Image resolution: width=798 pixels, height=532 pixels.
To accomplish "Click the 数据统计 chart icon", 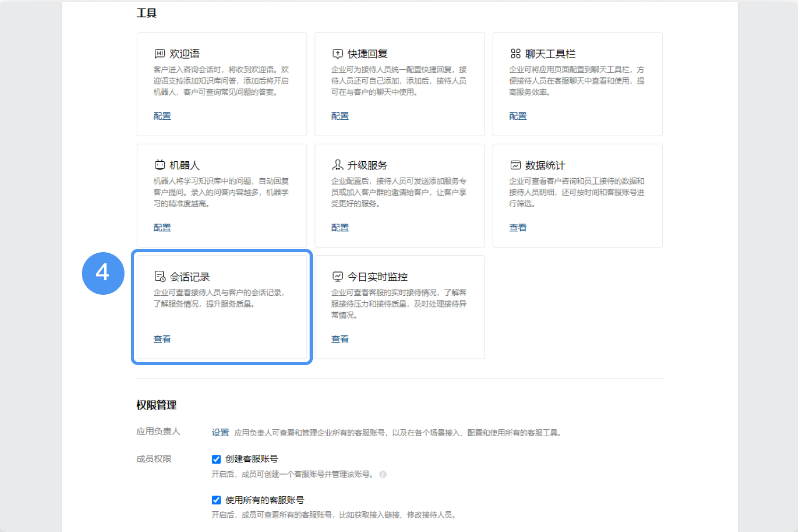I will click(x=516, y=165).
